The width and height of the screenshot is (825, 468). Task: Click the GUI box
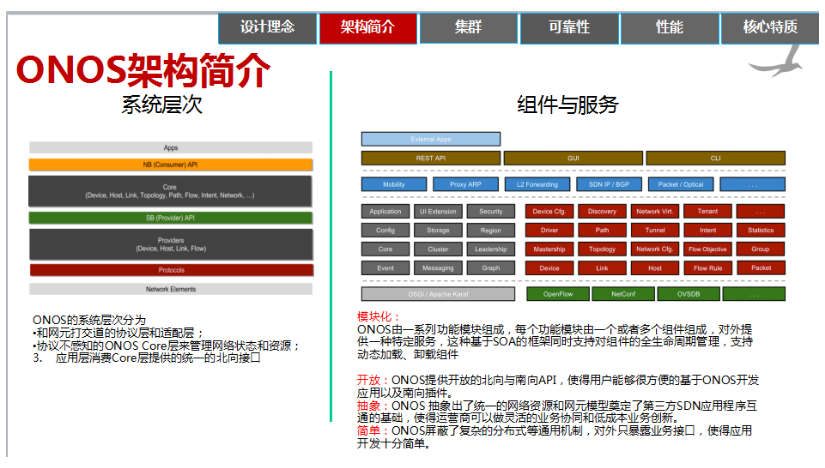point(574,158)
